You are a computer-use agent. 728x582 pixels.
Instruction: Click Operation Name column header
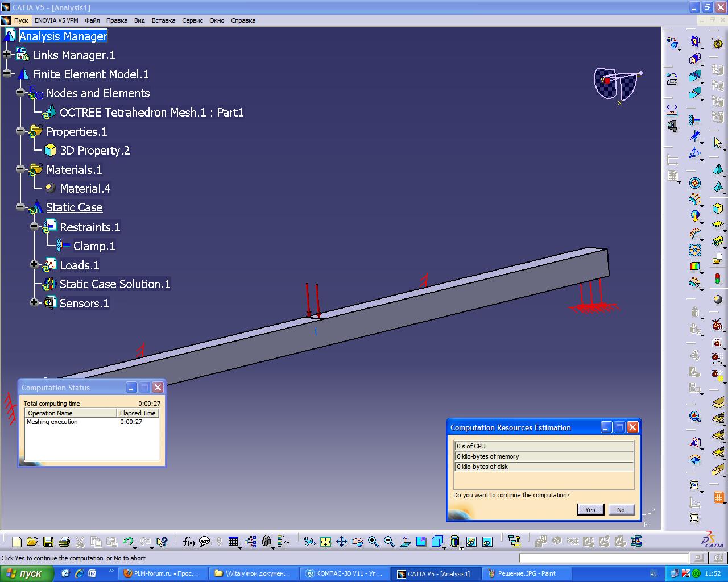coord(70,413)
